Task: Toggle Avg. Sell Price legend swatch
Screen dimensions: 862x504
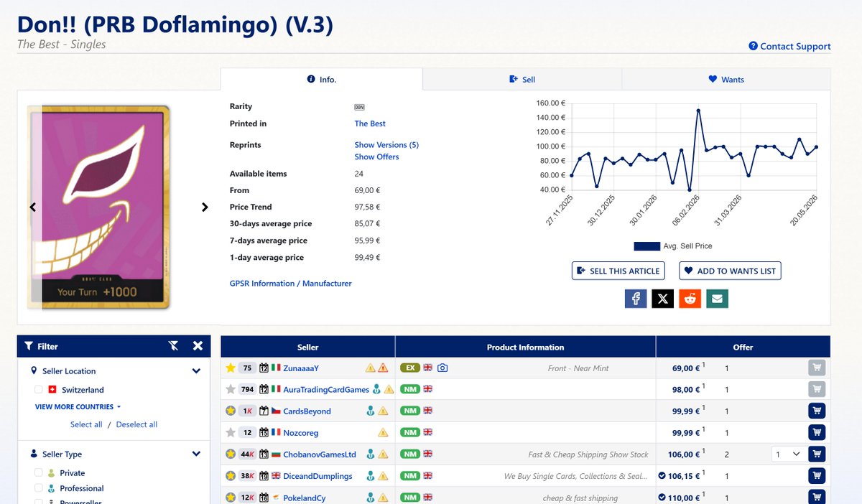Action: click(646, 246)
